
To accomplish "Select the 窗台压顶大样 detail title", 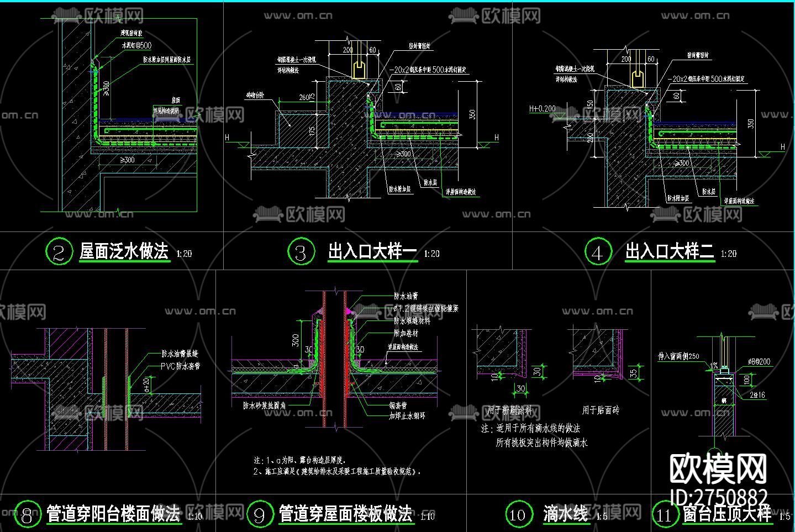I will pos(729,513).
